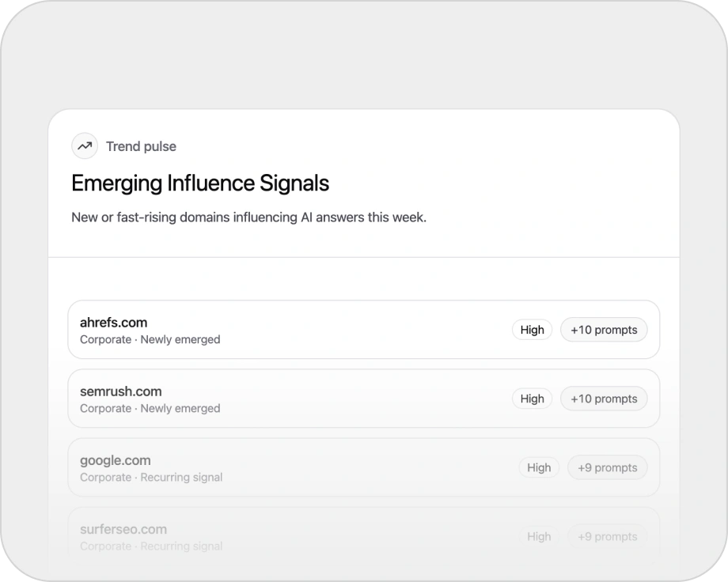Open the +10 prompts chip for semrush.com
The height and width of the screenshot is (582, 728).
604,399
